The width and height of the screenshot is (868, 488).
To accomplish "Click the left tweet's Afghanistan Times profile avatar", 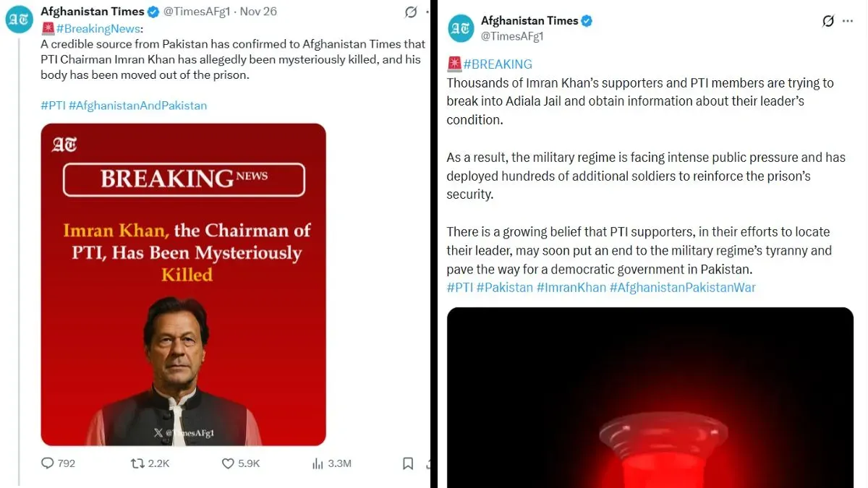I will [x=20, y=20].
